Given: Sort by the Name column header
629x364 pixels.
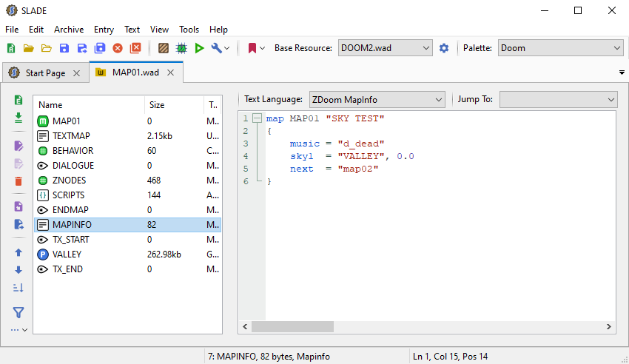Looking at the screenshot, I should tap(89, 105).
